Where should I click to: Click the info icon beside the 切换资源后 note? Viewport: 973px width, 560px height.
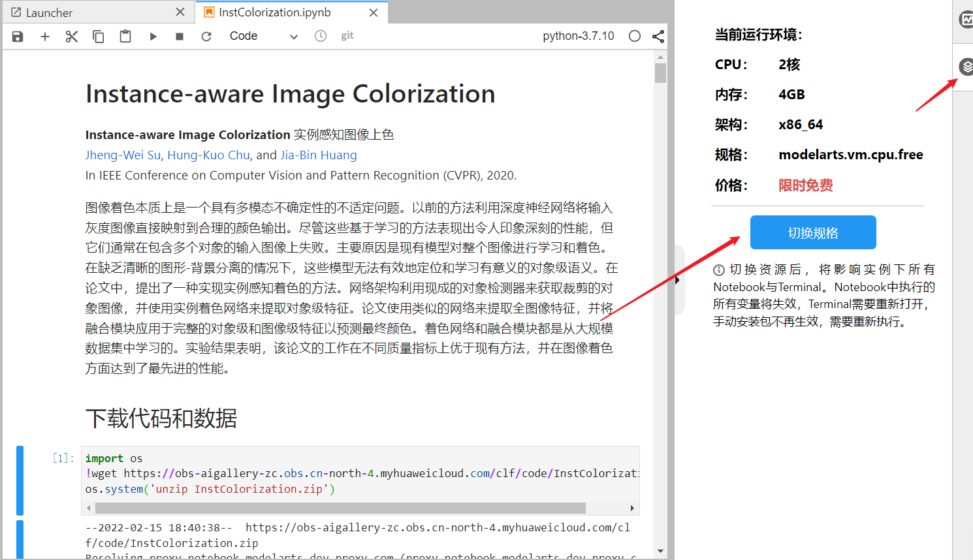coord(719,270)
